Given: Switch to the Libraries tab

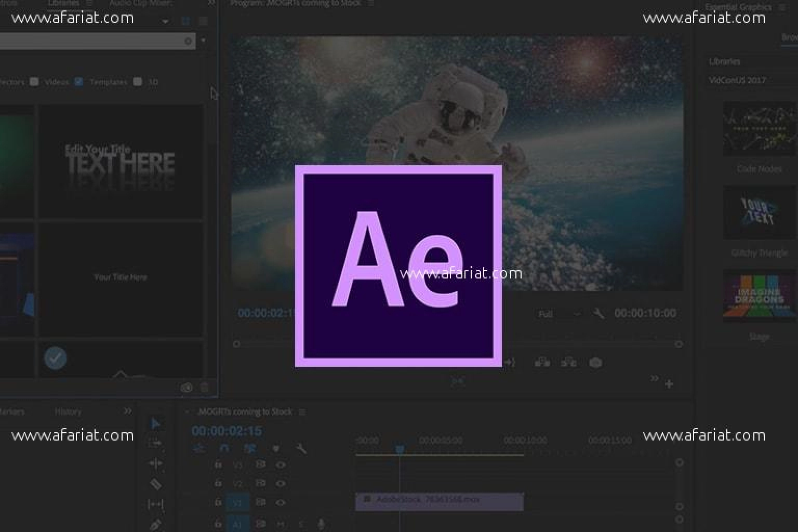Looking at the screenshot, I should pos(63,3).
